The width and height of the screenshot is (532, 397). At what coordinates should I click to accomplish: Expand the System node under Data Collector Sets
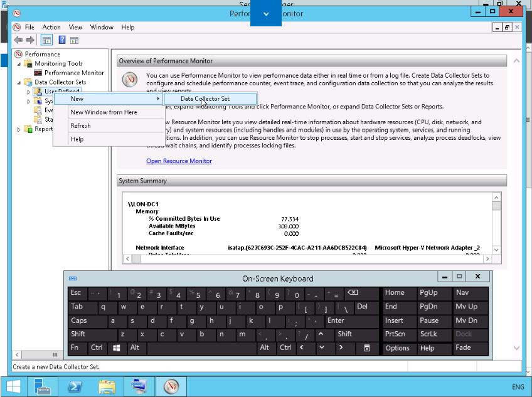tap(29, 101)
